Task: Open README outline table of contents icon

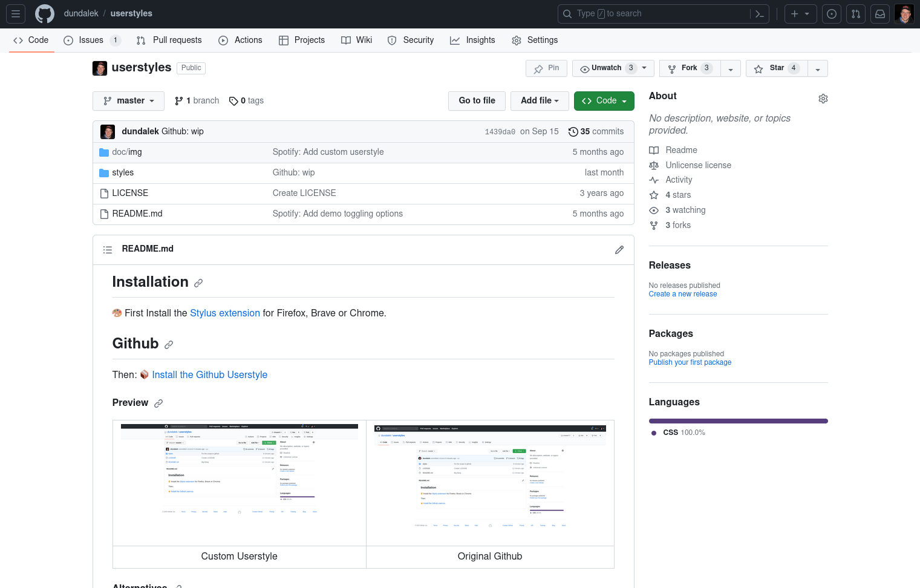Action: (x=108, y=249)
